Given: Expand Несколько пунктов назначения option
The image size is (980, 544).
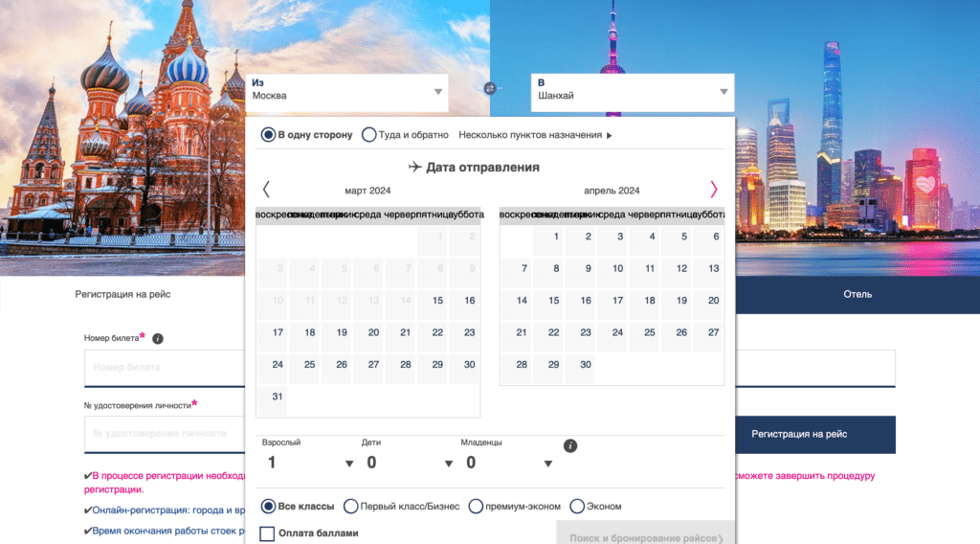Looking at the screenshot, I should tap(535, 135).
